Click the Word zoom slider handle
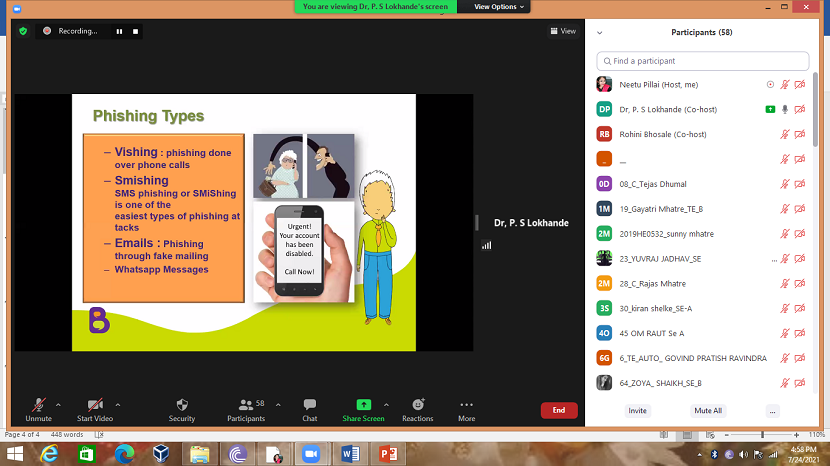 pyautogui.click(x=762, y=435)
